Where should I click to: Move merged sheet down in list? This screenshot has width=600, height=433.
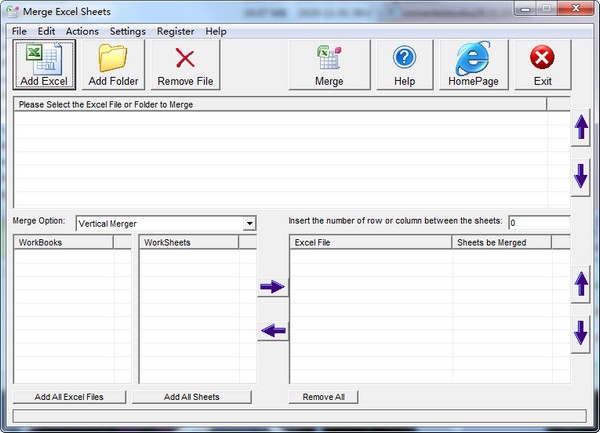(x=581, y=333)
